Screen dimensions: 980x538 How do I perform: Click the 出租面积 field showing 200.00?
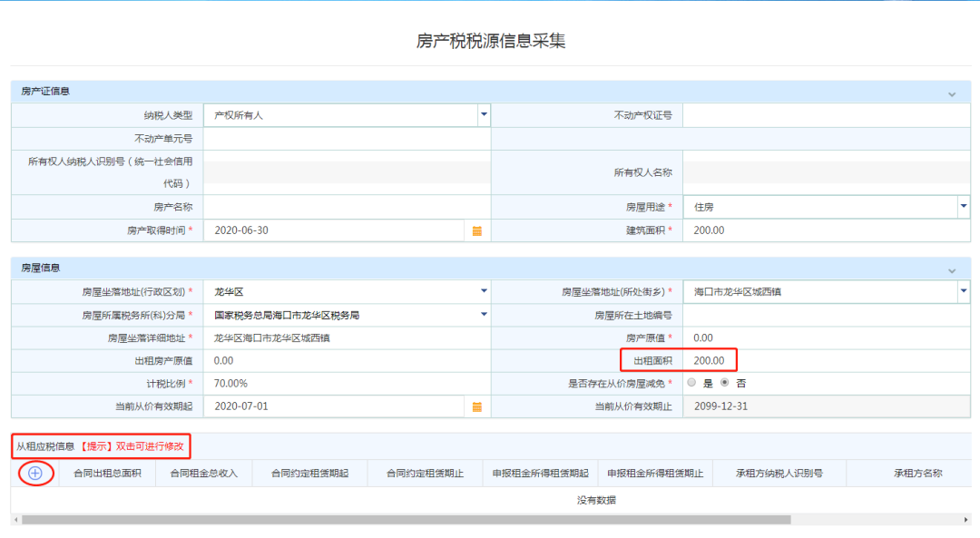(x=827, y=360)
